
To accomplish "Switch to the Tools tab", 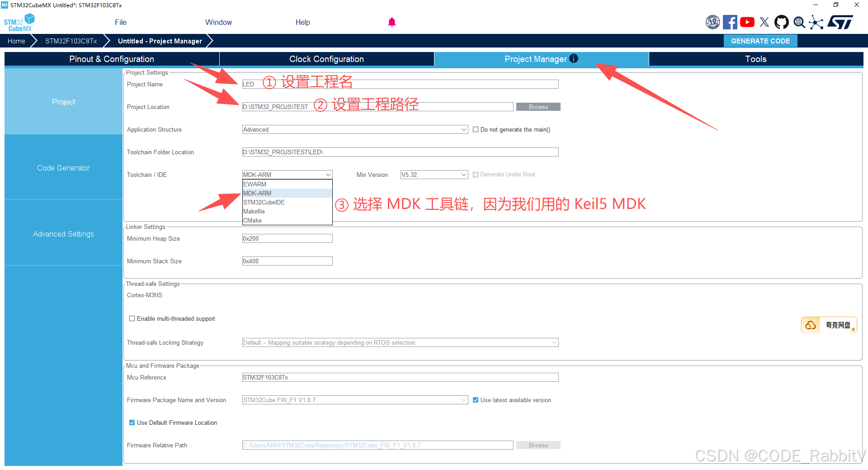I will pos(756,59).
